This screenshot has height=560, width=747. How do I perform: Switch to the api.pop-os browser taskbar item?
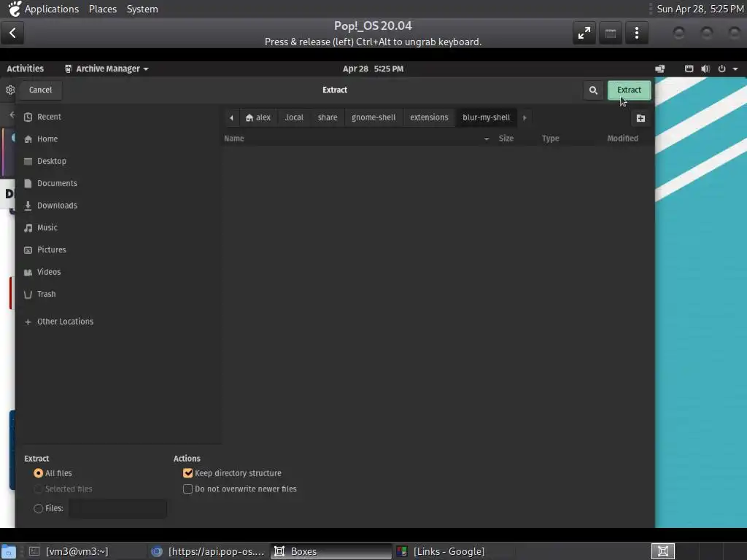tap(208, 551)
